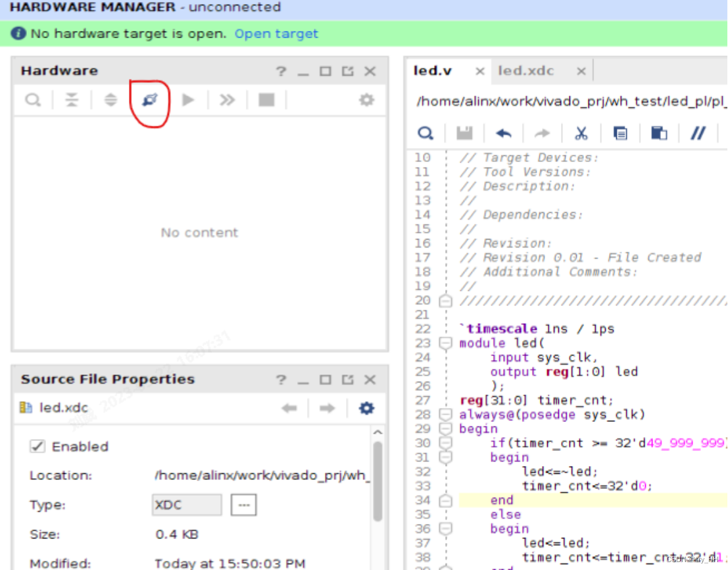Image resolution: width=728 pixels, height=570 pixels.
Task: Close the Source File Properties panel
Action: 370,380
